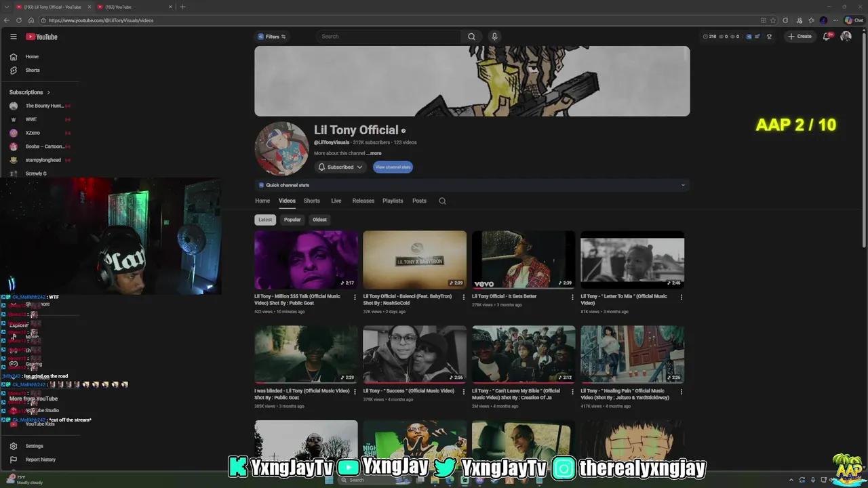Select the Popular sort chip

[292, 220]
